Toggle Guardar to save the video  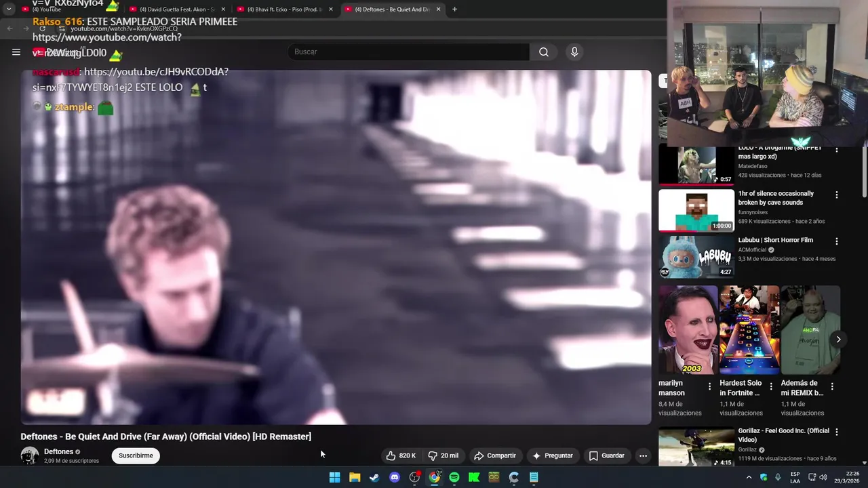607,455
